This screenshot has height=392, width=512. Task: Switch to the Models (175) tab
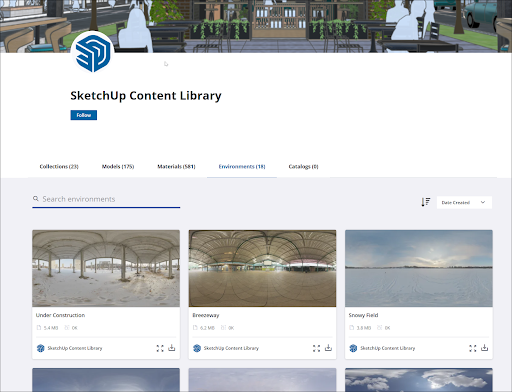pyautogui.click(x=118, y=166)
